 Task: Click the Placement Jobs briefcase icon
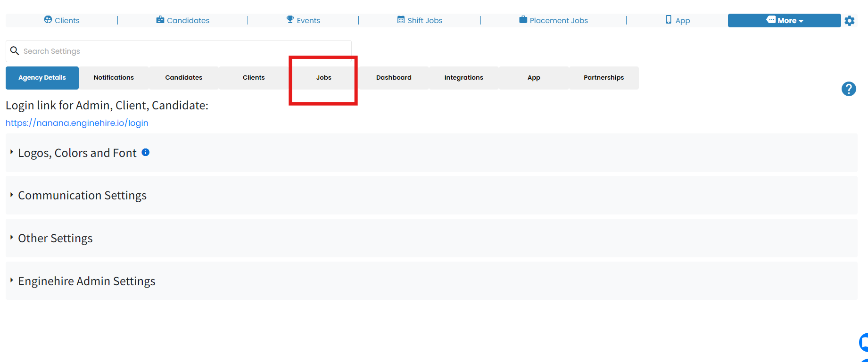(x=523, y=20)
